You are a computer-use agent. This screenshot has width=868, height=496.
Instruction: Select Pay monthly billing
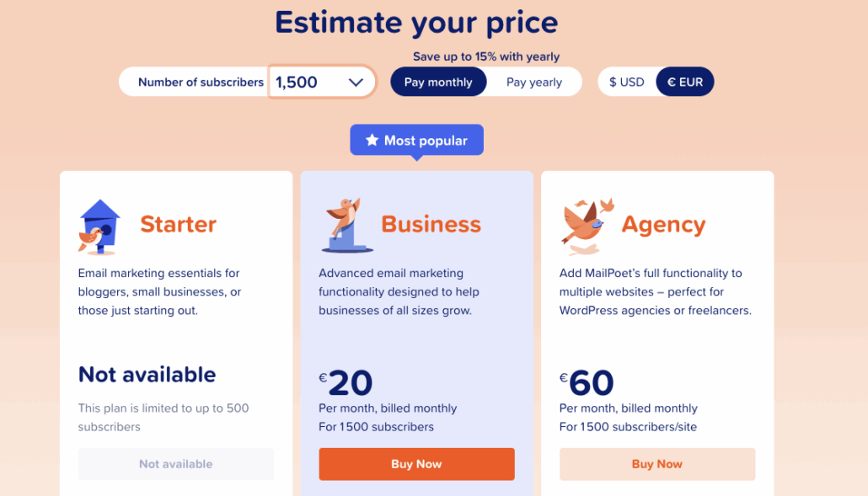coord(438,82)
